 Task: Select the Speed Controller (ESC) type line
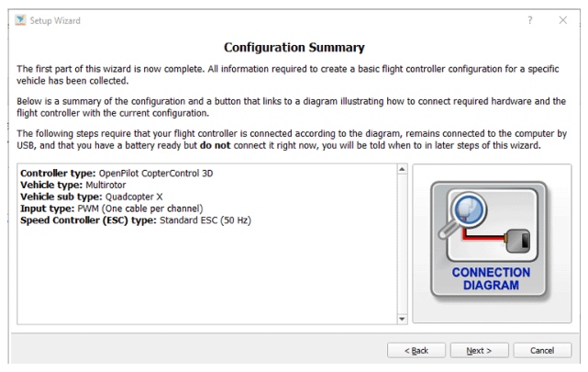[x=135, y=220]
